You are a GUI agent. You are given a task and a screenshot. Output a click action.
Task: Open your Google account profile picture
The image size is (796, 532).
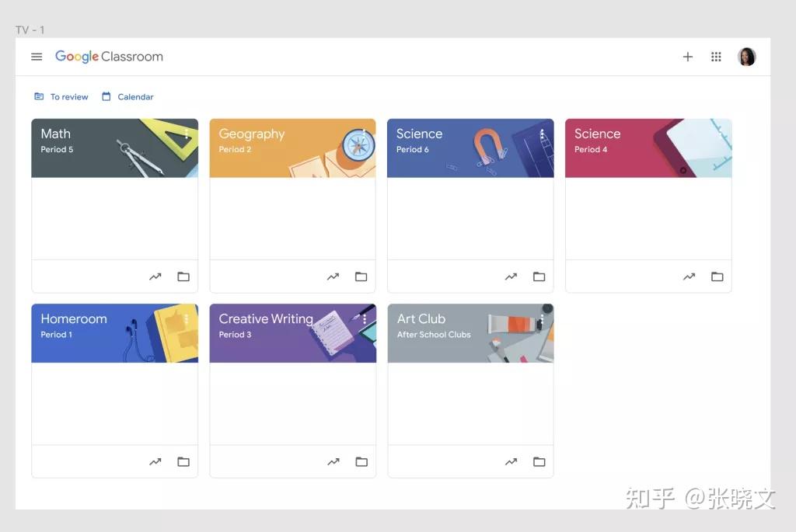point(747,56)
